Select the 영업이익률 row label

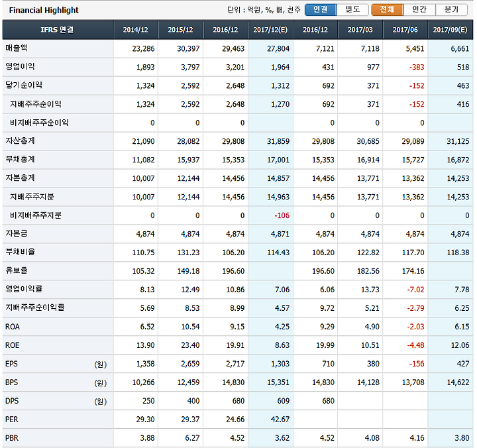[x=24, y=289]
